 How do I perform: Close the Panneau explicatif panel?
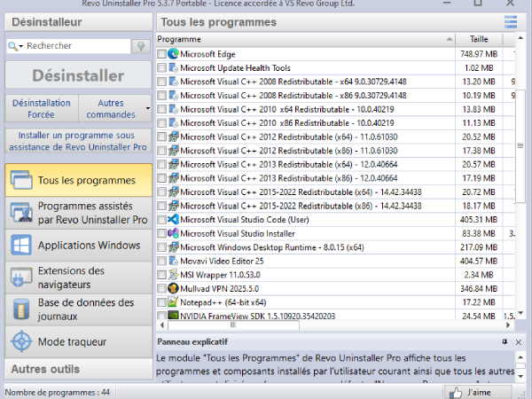pyautogui.click(x=519, y=342)
